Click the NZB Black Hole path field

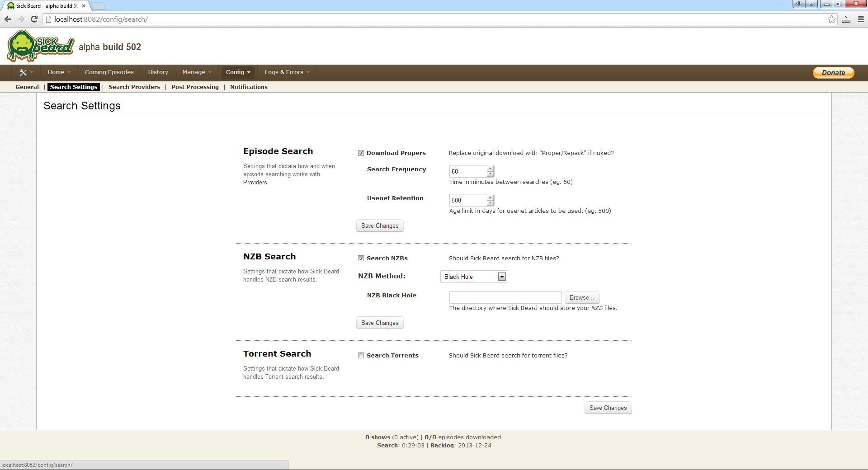[505, 297]
